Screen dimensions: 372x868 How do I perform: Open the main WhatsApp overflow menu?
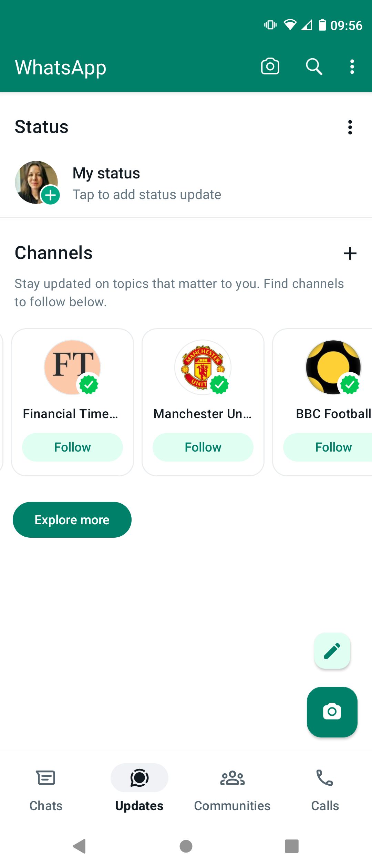(352, 66)
